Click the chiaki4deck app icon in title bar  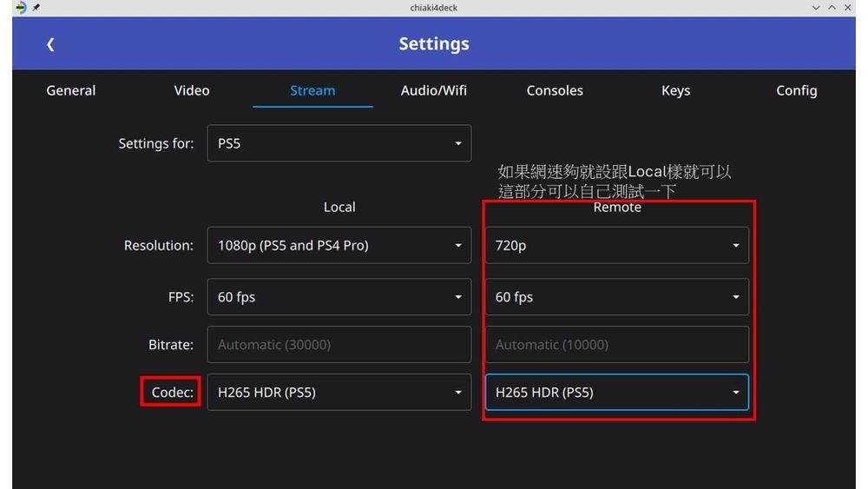20,8
